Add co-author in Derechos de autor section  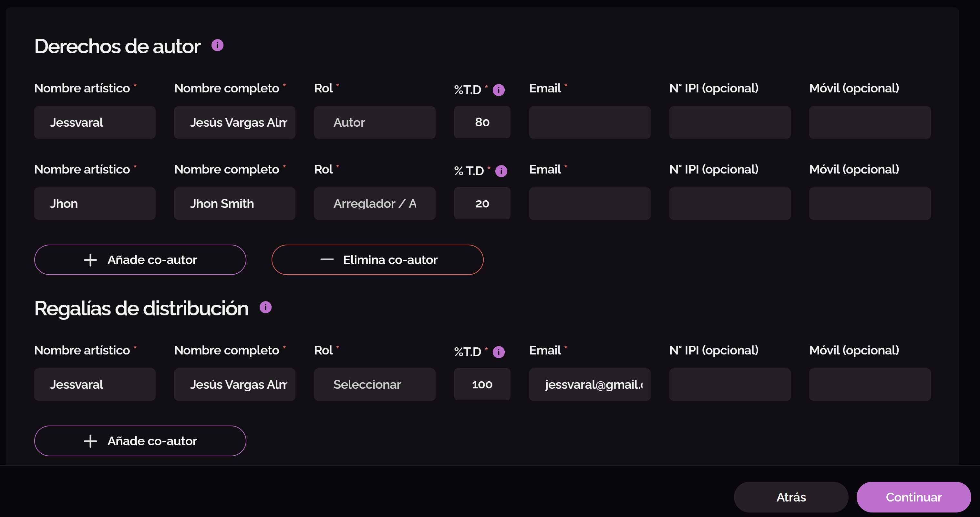point(140,260)
